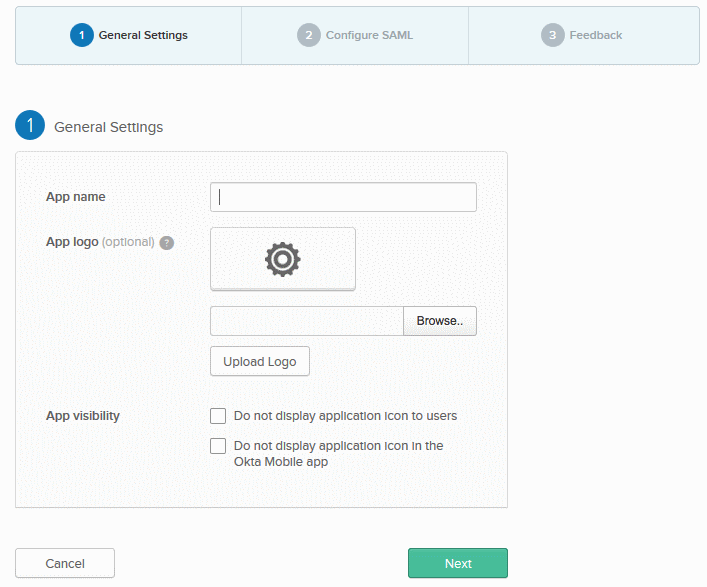
Task: Click the step 3 circle icon
Action: tap(552, 35)
